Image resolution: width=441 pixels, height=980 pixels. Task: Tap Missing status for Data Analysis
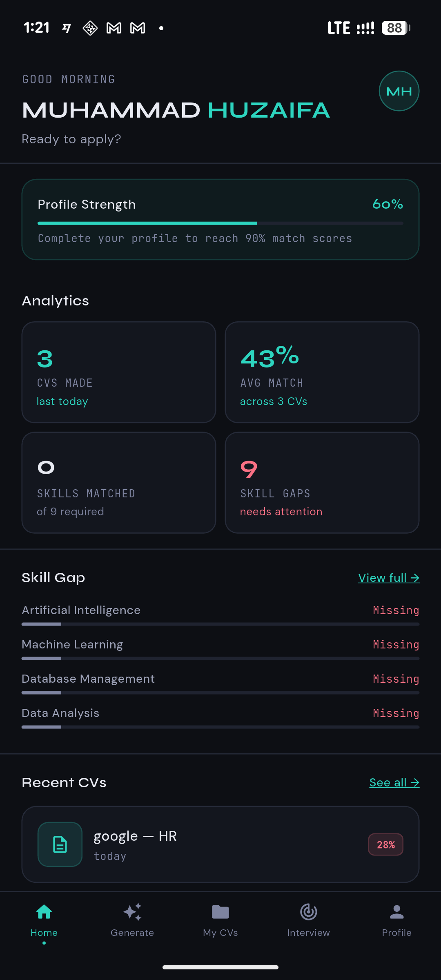point(396,713)
